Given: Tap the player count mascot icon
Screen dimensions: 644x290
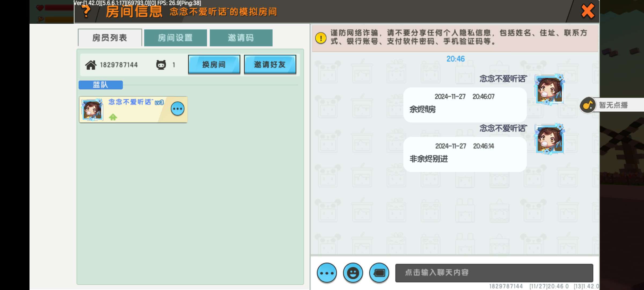Looking at the screenshot, I should (x=161, y=65).
